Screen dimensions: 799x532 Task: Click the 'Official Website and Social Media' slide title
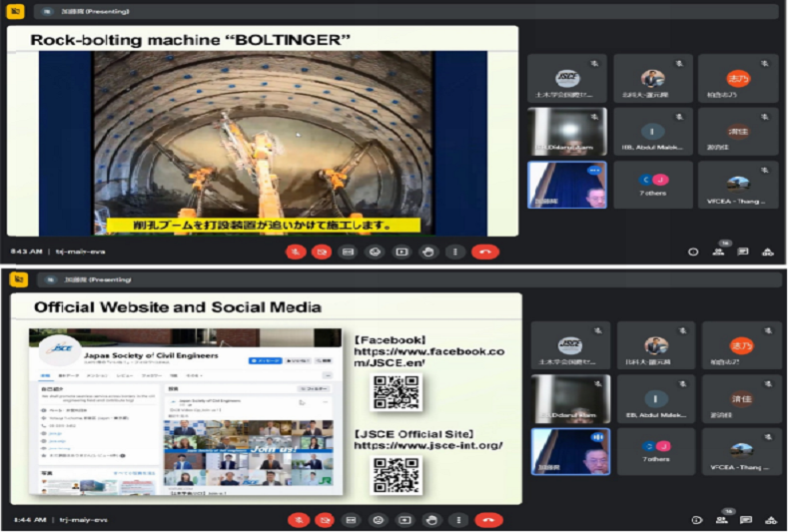click(x=178, y=307)
